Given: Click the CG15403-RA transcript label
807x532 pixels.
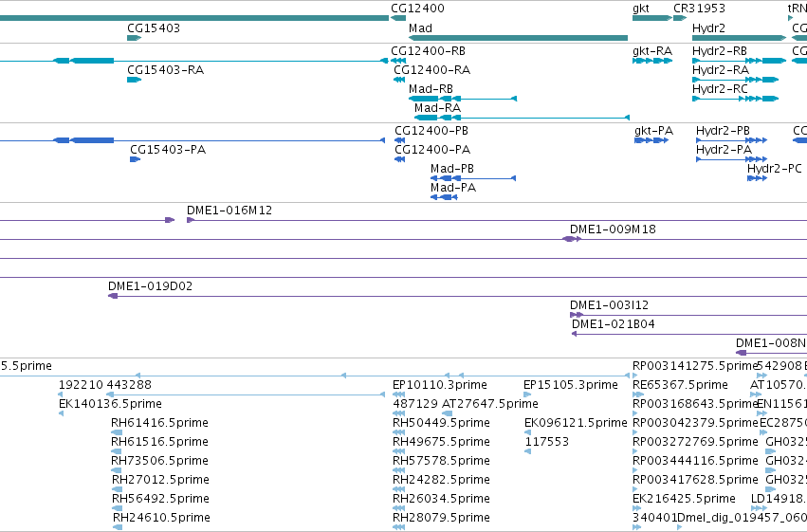Looking at the screenshot, I should coord(165,70).
